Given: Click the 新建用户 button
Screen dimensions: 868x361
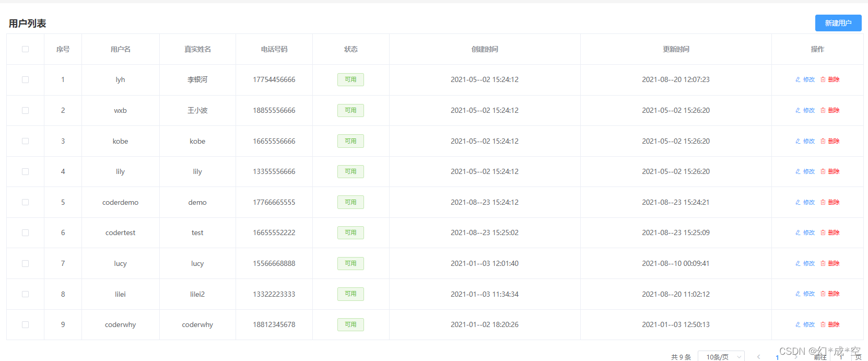Looking at the screenshot, I should (838, 23).
